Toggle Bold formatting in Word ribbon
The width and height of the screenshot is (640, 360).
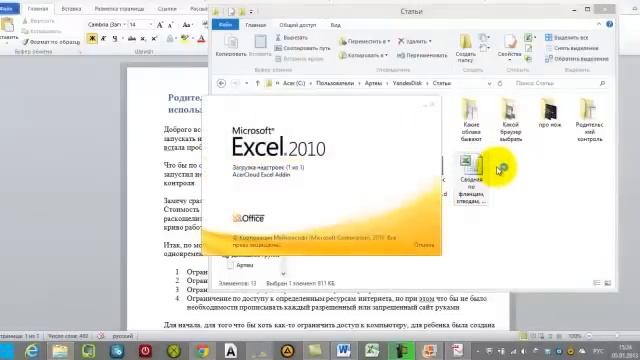(92, 38)
